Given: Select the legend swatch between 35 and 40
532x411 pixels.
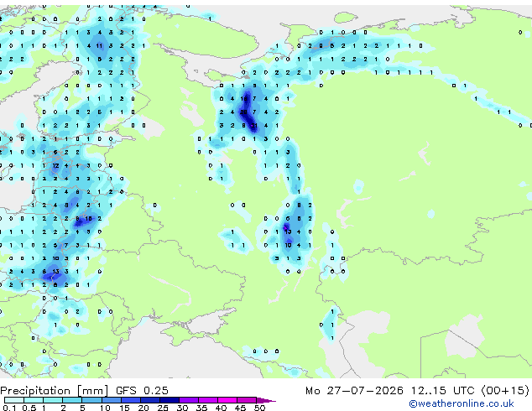Looking at the screenshot, I should (208, 400).
